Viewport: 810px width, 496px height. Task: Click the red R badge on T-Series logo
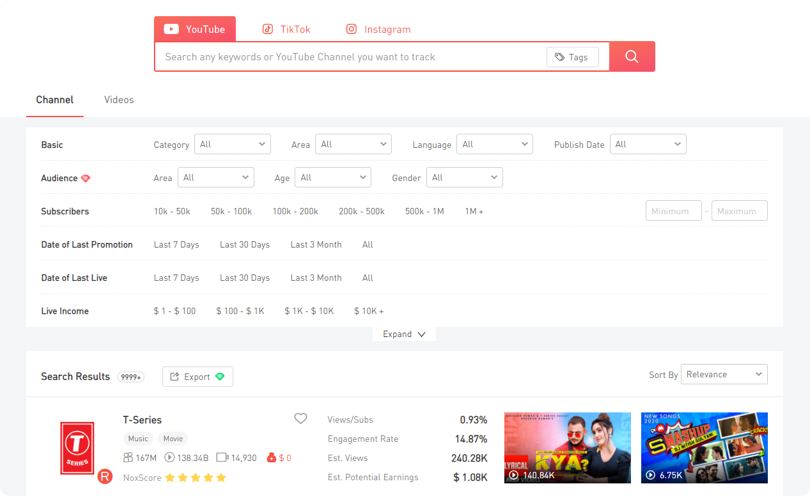click(x=105, y=476)
